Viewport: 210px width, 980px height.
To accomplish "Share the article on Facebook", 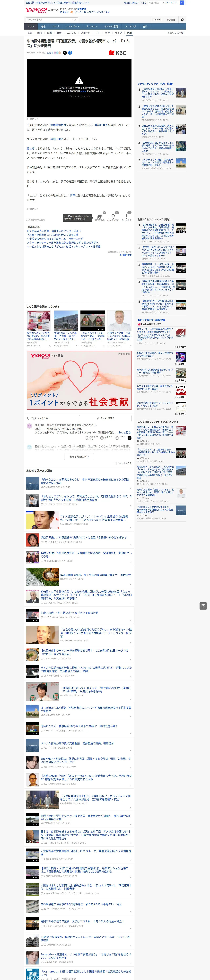I will tap(70, 53).
